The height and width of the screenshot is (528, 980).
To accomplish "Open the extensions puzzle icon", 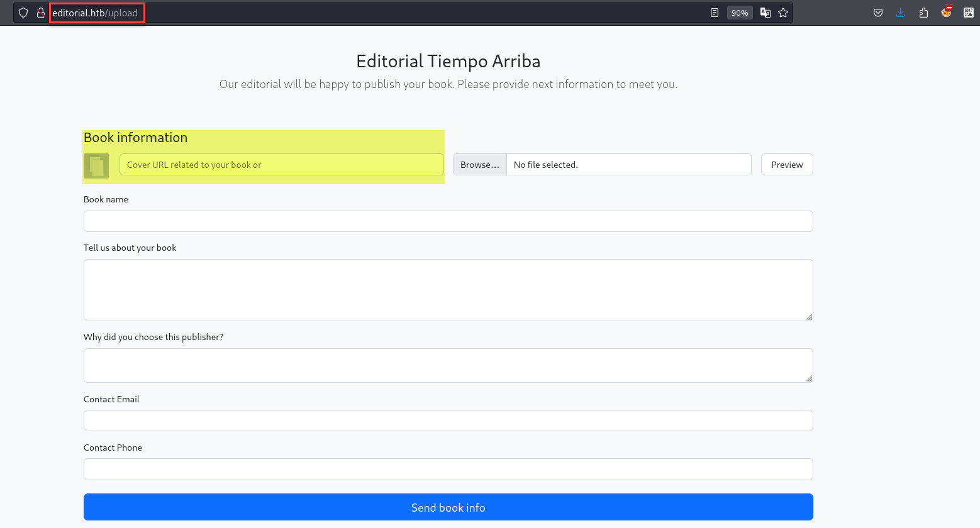I will 923,13.
